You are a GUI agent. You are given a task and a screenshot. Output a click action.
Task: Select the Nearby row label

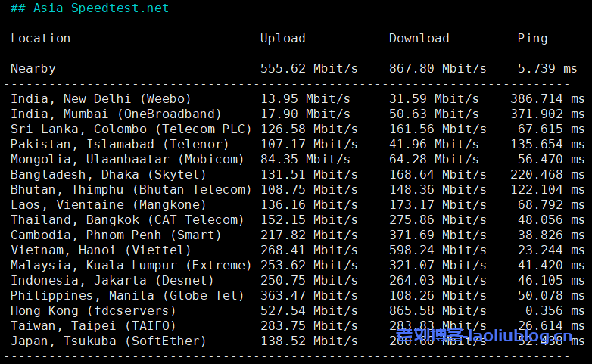(33, 69)
